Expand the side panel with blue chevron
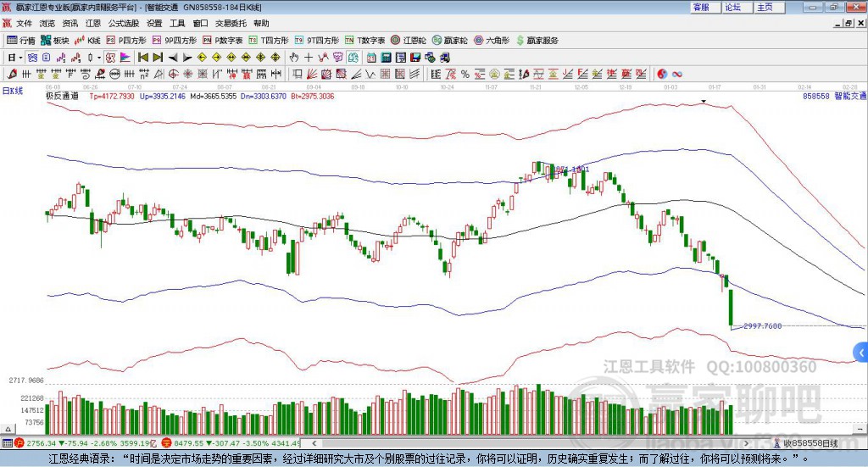Viewport: 868px width, 467px height. 861,353
